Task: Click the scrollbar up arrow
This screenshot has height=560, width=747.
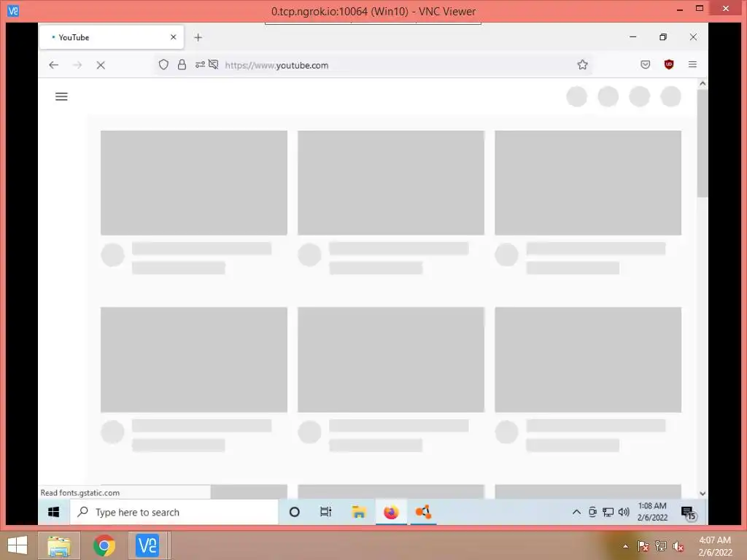Action: pos(703,84)
